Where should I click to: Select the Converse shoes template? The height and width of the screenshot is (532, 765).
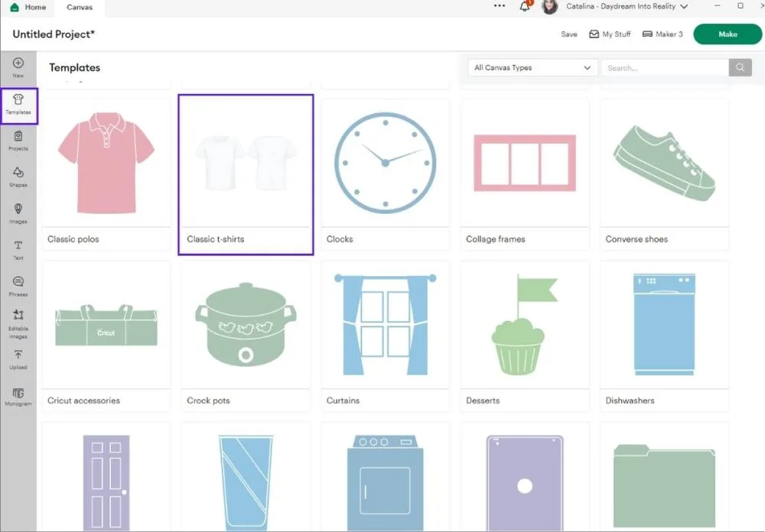tap(665, 174)
